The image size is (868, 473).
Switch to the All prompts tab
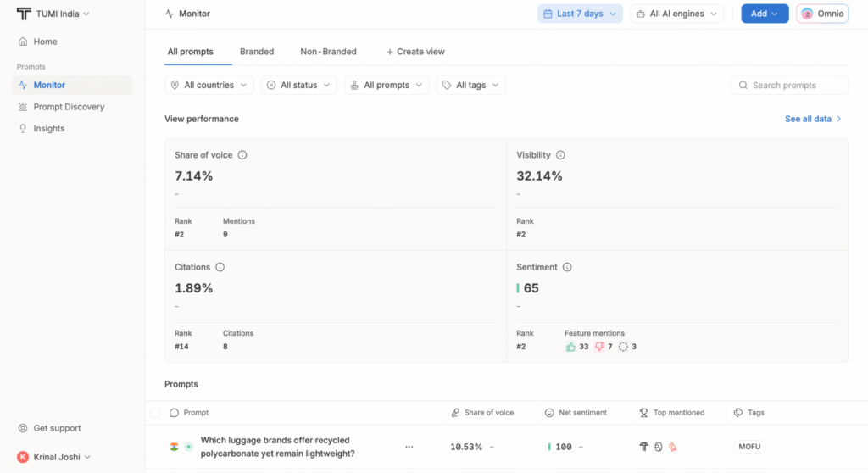(190, 52)
